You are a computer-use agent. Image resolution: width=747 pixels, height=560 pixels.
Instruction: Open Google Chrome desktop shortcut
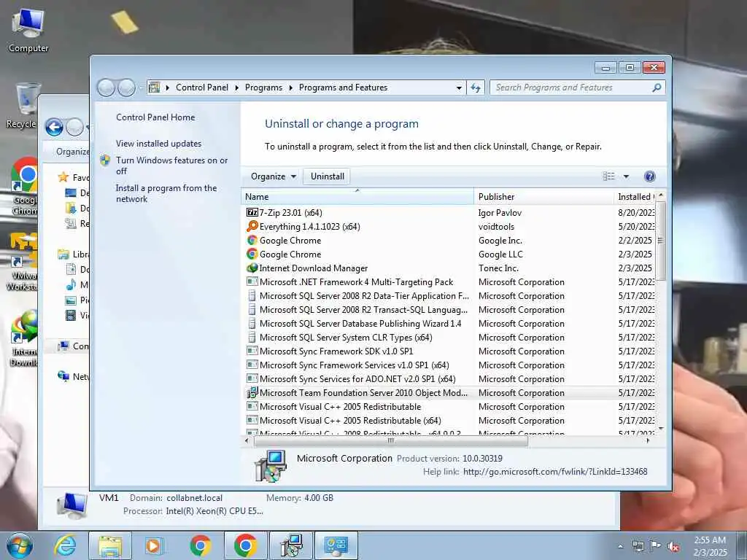coord(24,187)
